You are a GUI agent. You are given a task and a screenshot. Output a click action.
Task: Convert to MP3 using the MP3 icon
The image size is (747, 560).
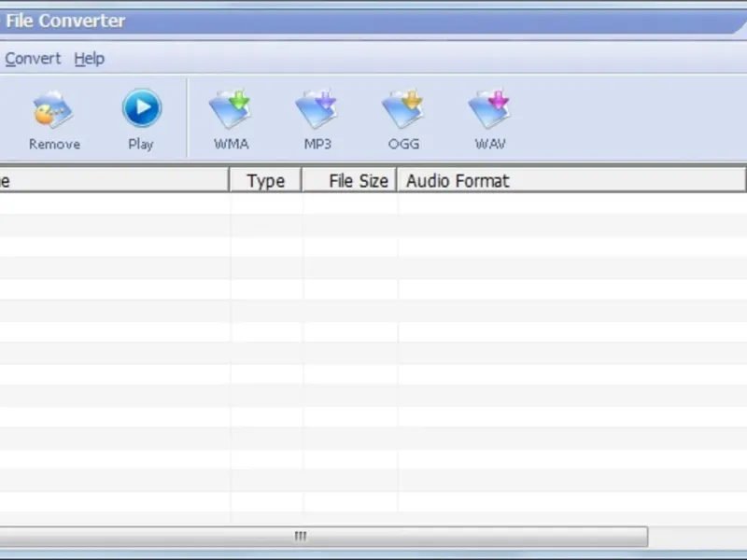pos(317,108)
